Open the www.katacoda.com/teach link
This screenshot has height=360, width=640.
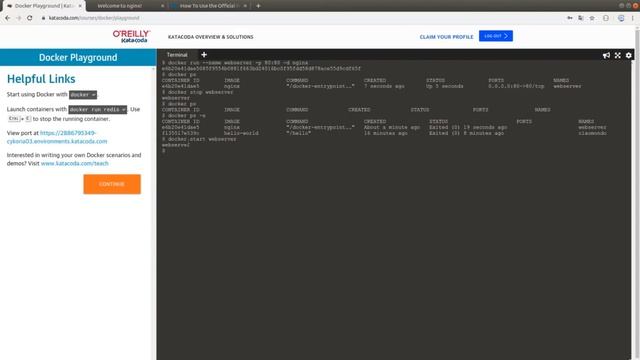[x=75, y=163]
